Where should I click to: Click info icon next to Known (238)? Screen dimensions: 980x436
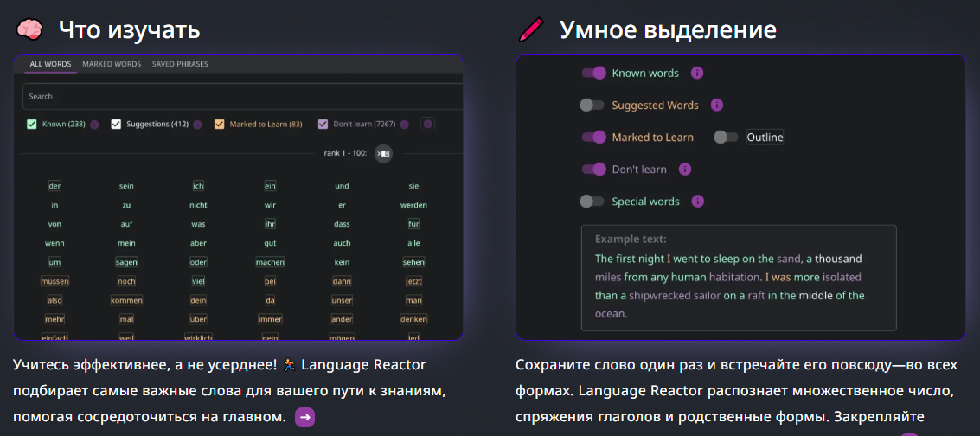[x=94, y=125]
